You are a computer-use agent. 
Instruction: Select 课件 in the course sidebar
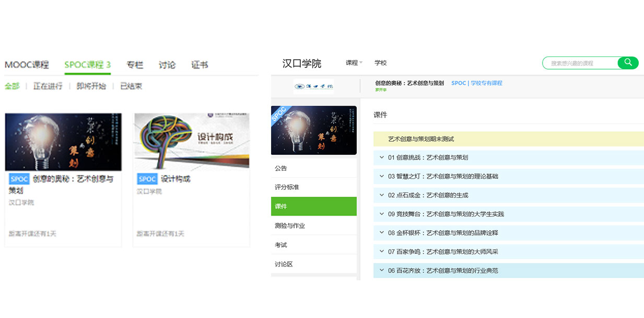point(314,207)
